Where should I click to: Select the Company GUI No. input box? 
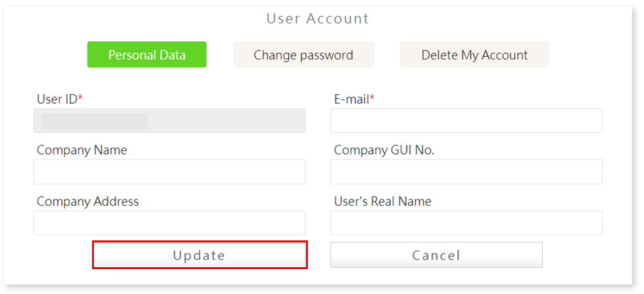pyautogui.click(x=466, y=172)
